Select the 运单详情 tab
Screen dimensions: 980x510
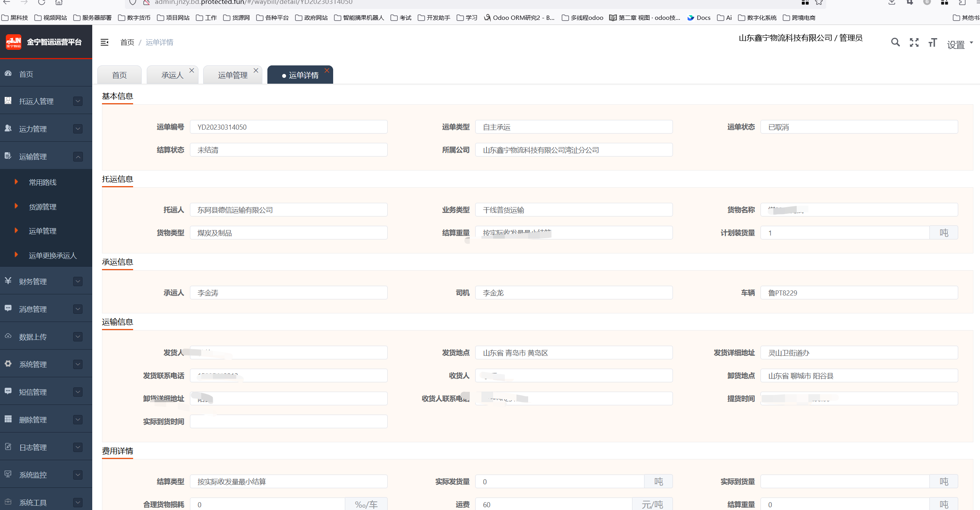pyautogui.click(x=300, y=75)
